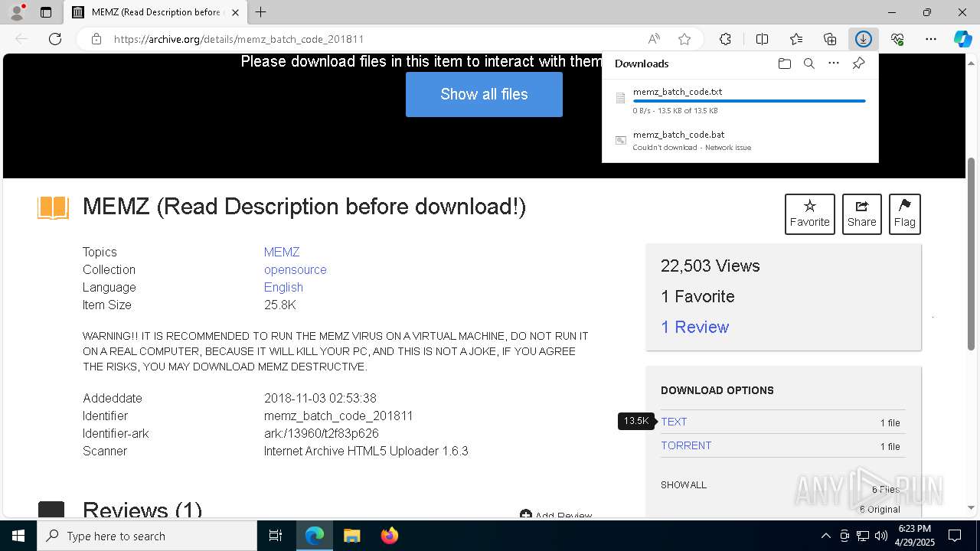Download the TEXT format option

[674, 422]
